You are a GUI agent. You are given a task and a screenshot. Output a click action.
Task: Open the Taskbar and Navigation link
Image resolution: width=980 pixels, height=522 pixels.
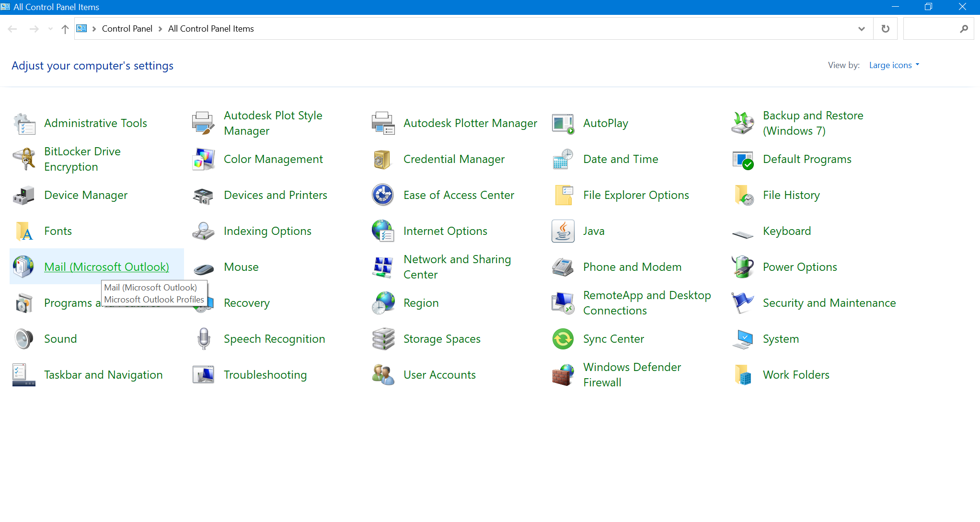[103, 375]
